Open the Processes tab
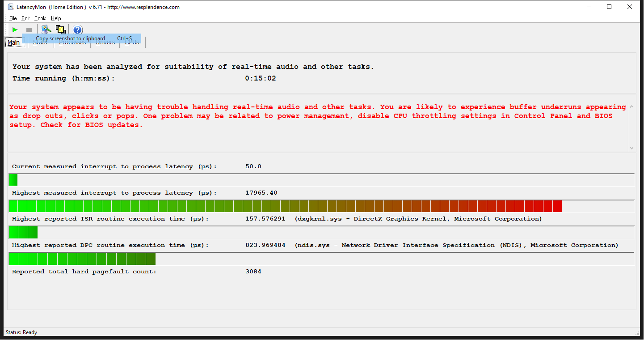This screenshot has height=340, width=644. [x=72, y=42]
